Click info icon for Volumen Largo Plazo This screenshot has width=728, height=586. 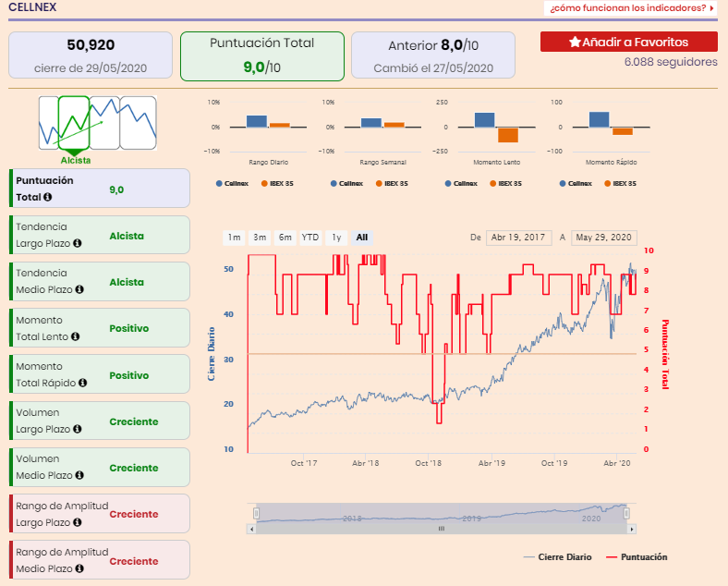pos(78,429)
